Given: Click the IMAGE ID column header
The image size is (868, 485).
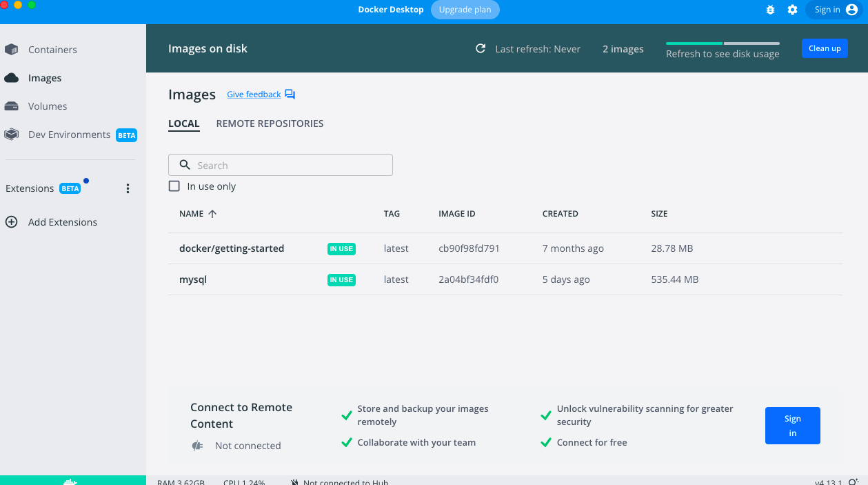Looking at the screenshot, I should point(457,214).
